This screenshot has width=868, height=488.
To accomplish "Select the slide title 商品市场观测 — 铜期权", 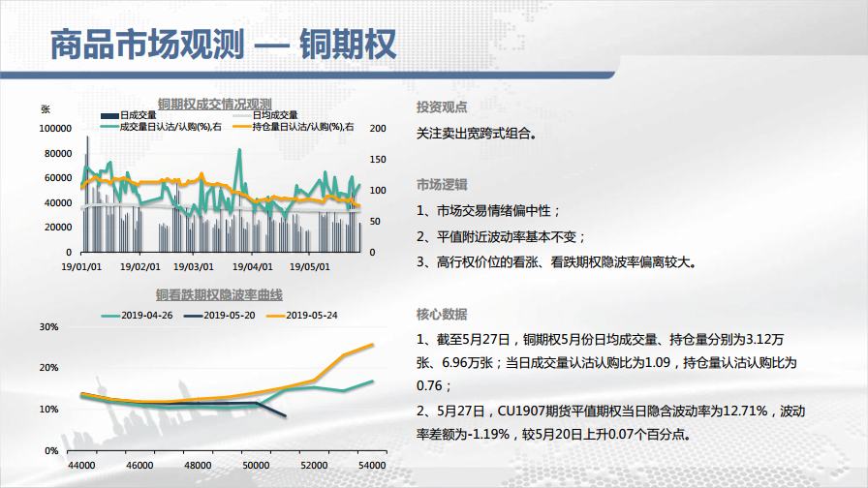I will (223, 45).
